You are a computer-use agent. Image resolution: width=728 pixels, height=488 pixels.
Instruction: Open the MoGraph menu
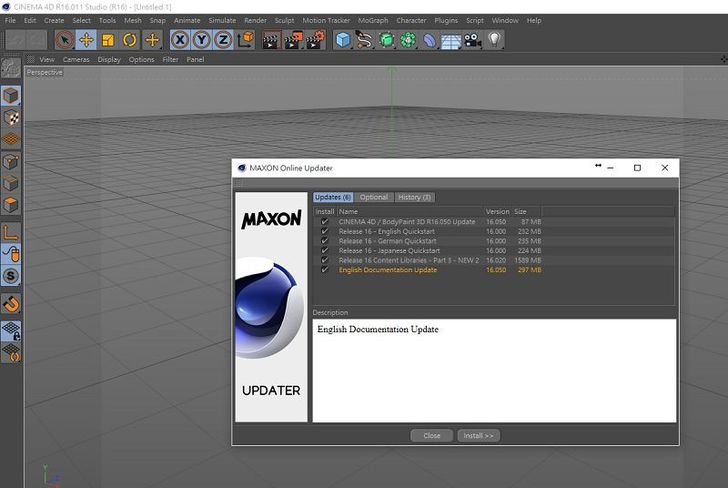[372, 20]
